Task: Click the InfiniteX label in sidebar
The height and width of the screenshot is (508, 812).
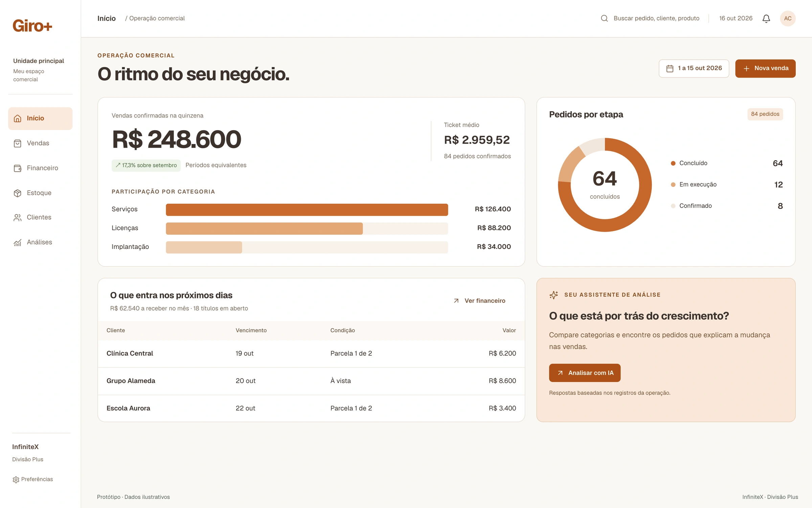Action: pyautogui.click(x=25, y=447)
